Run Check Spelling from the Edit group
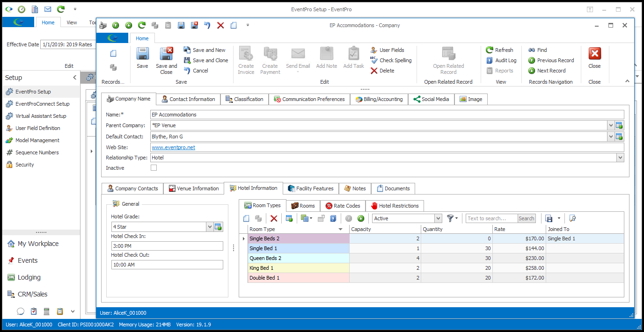Image resolution: width=644 pixels, height=332 pixels. 391,60
